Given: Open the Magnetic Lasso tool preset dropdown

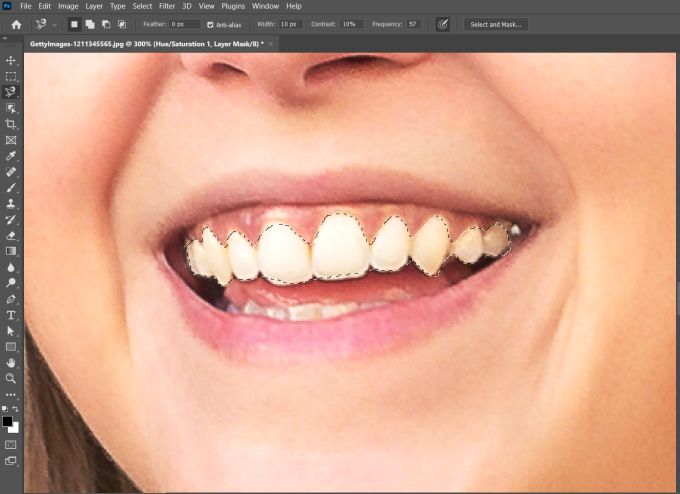Looking at the screenshot, I should pos(53,24).
